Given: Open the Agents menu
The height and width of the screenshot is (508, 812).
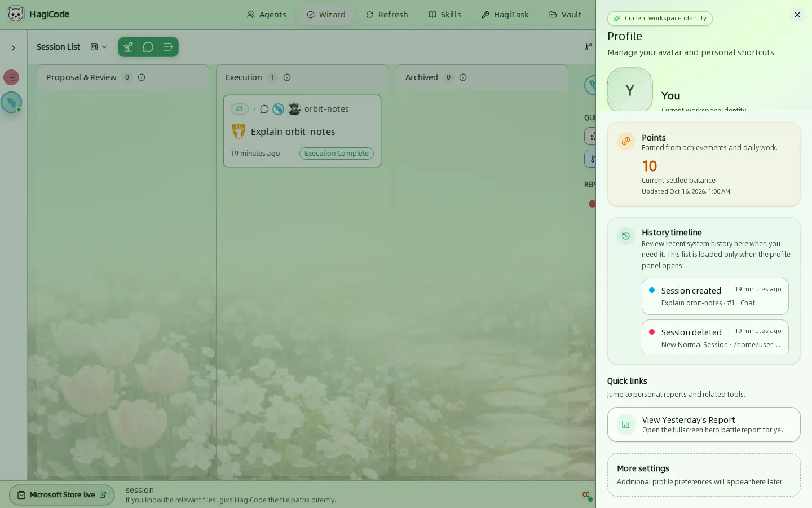Looking at the screenshot, I should (267, 15).
